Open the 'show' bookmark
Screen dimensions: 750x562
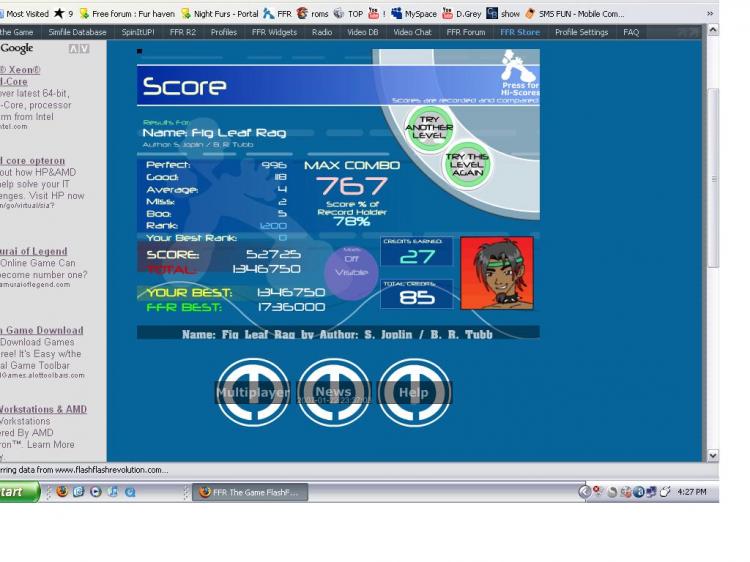[503, 14]
